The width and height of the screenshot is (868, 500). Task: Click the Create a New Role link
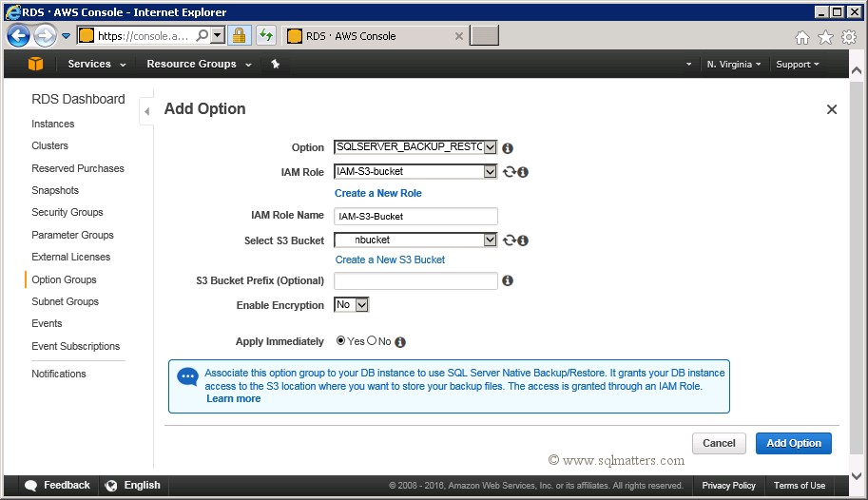click(378, 193)
